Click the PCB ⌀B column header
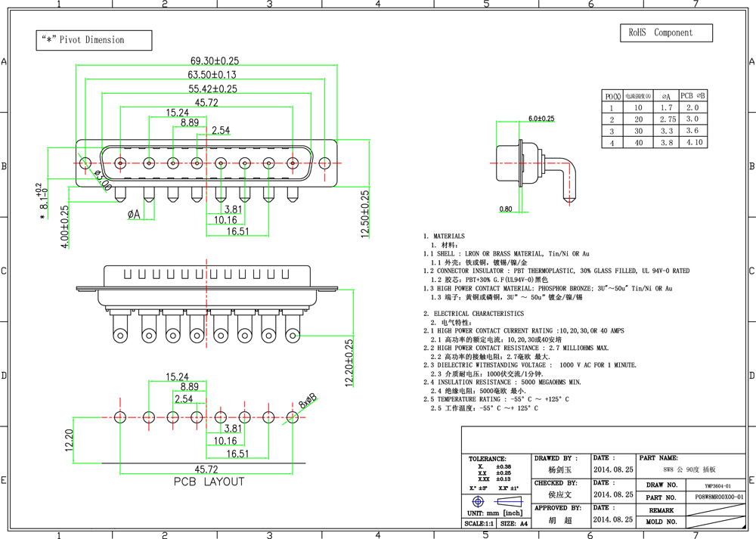The width and height of the screenshot is (756, 539). tap(692, 96)
